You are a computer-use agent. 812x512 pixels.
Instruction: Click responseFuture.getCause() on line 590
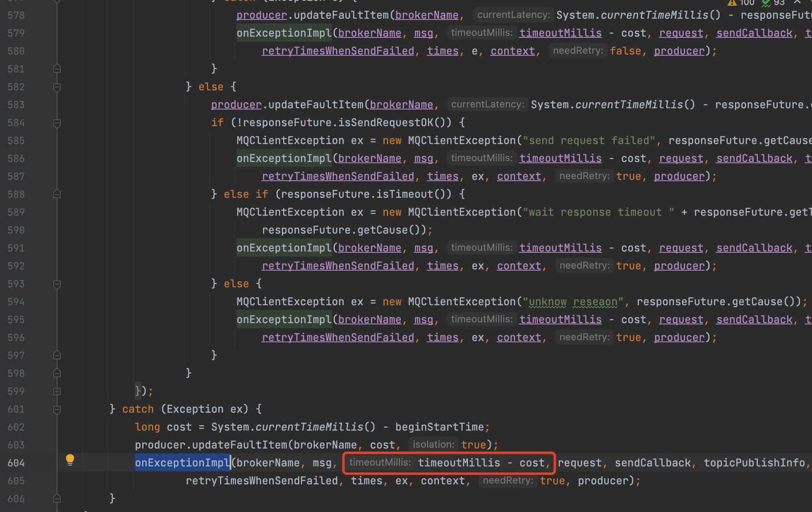(341, 230)
